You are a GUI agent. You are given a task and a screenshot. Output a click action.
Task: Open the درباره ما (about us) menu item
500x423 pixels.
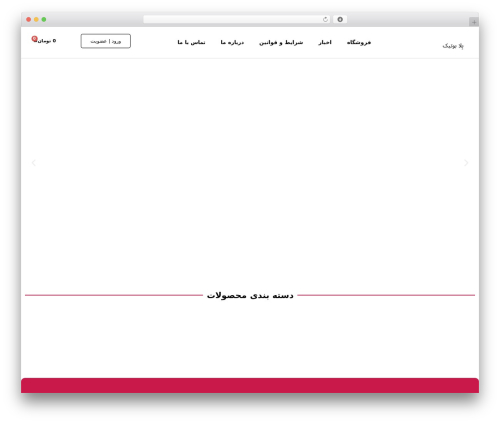(x=232, y=42)
